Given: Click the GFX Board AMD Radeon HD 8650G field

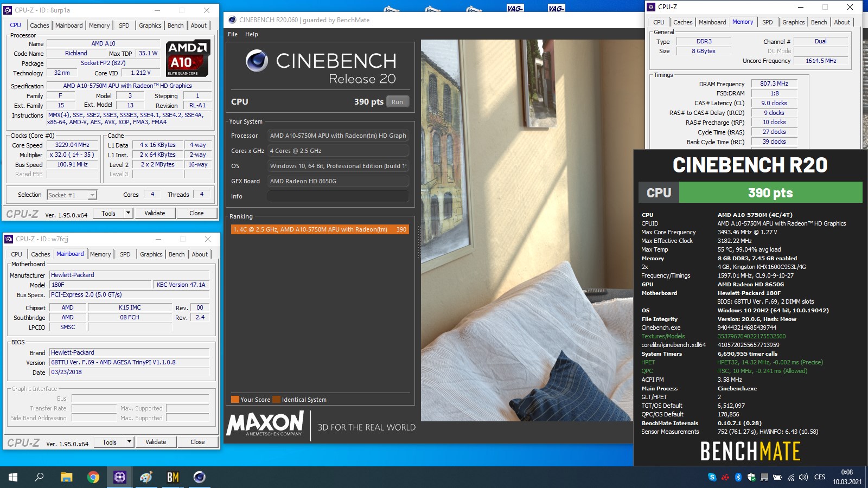Looking at the screenshot, I should pyautogui.click(x=338, y=181).
